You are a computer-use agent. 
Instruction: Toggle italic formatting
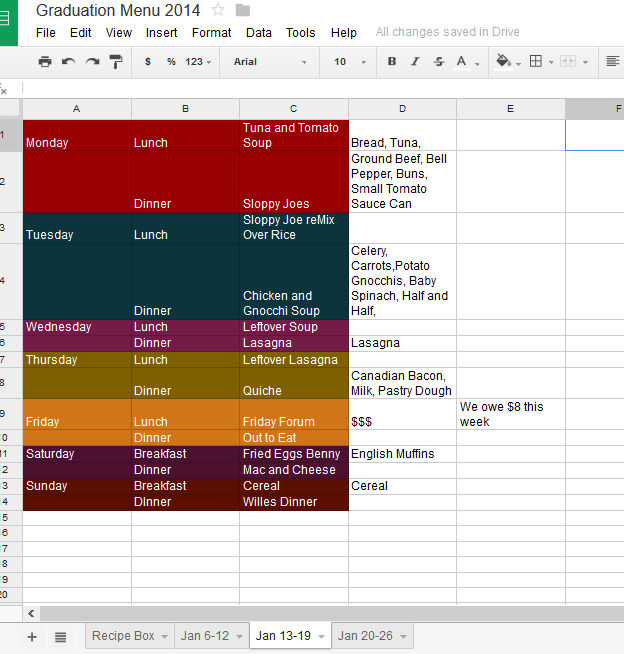[x=415, y=61]
